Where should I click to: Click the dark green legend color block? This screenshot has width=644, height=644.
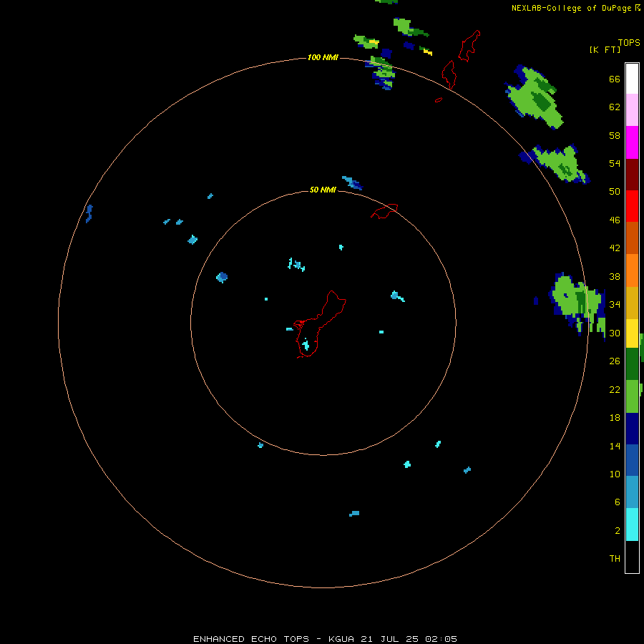632,364
